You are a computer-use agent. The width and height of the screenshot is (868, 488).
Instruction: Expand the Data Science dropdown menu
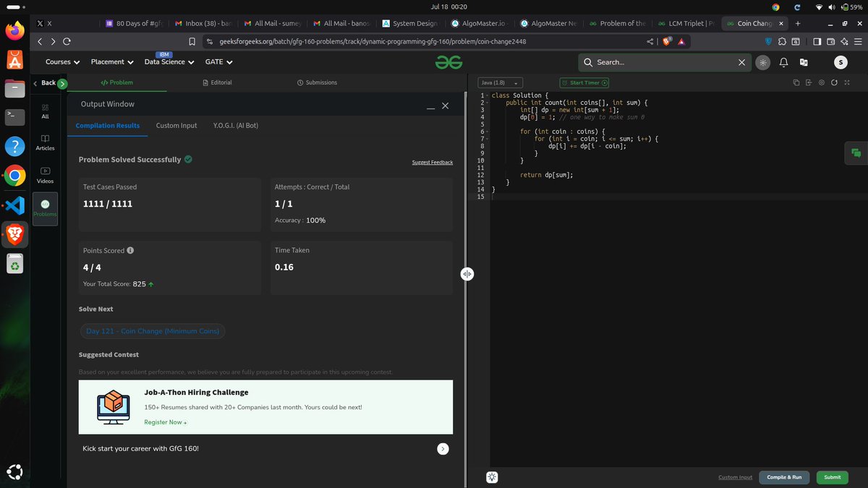coord(169,62)
